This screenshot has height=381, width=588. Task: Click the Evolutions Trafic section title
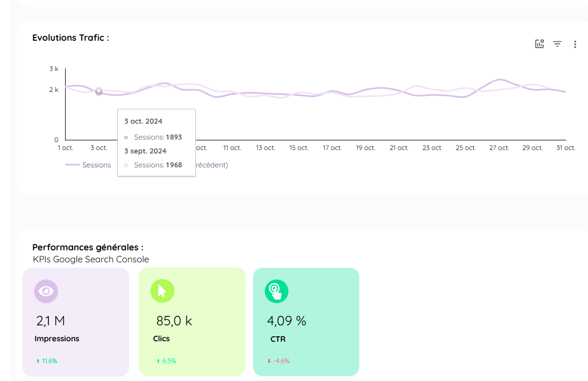[x=70, y=38]
